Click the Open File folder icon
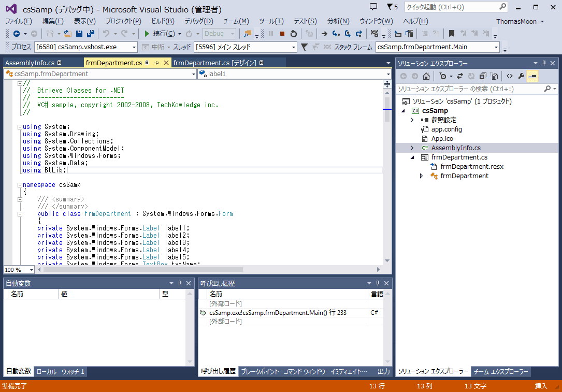Viewport: 562px width, 392px height. coord(68,34)
